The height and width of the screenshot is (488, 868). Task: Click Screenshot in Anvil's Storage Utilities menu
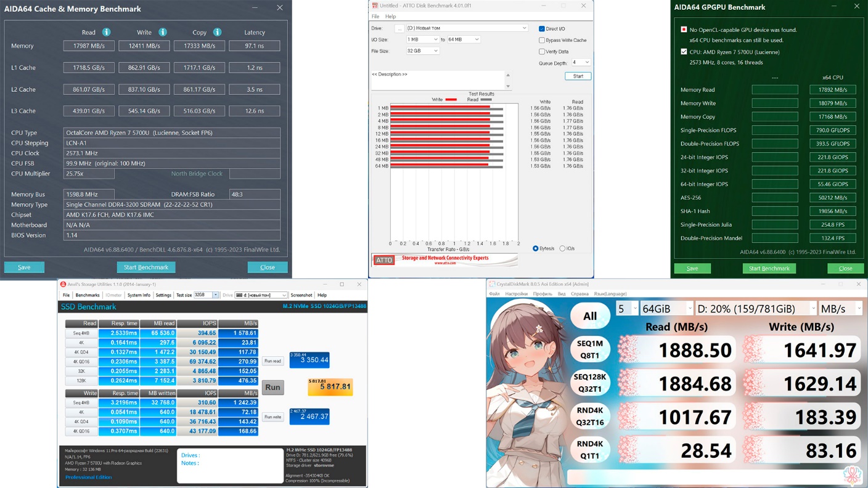[x=301, y=295]
